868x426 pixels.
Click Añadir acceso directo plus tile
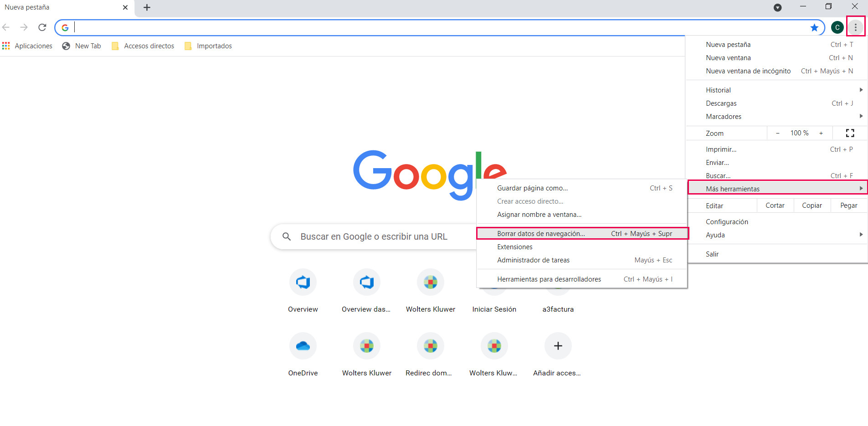pos(558,355)
